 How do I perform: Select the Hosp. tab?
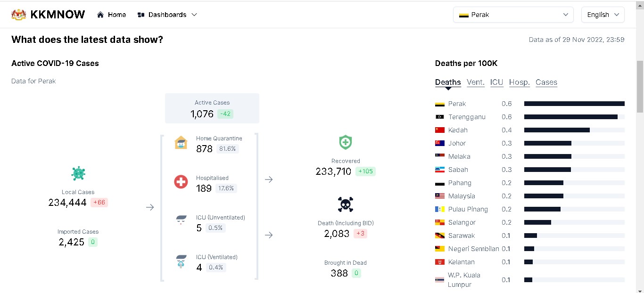click(x=519, y=82)
